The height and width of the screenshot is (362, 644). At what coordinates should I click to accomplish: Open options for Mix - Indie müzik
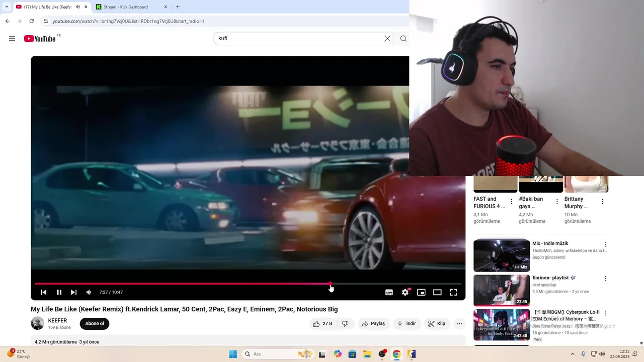click(606, 244)
